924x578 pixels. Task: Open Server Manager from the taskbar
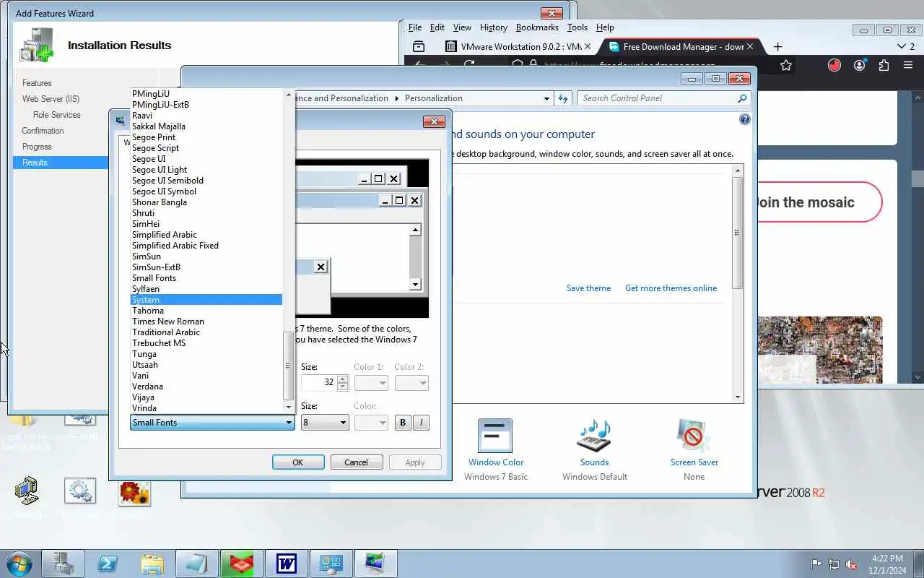point(63,564)
